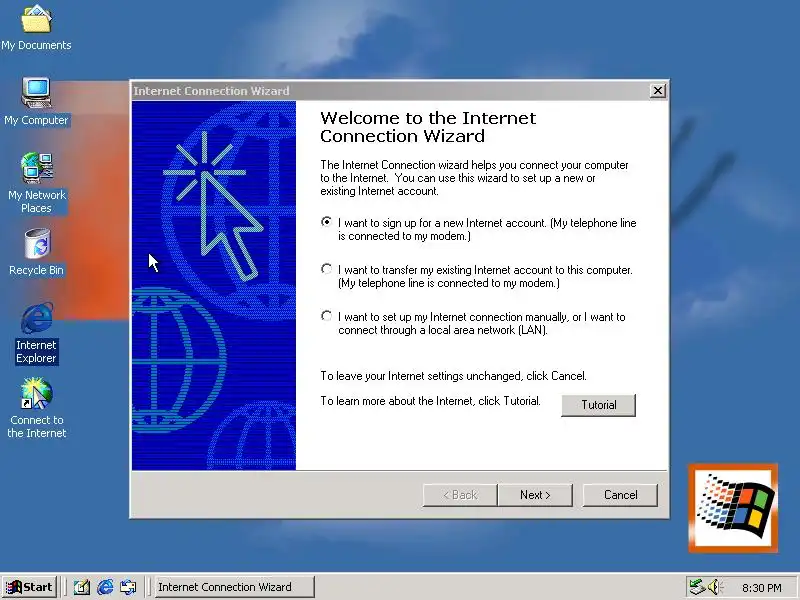800x600 pixels.
Task: Click the 'Welcome to the Internet Connection Wizard' heading
Action: click(x=428, y=127)
